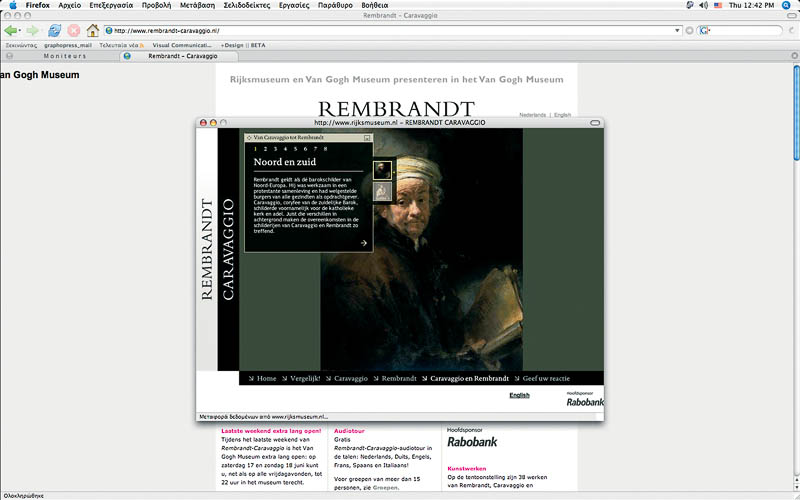Open the graphopress_mail bookmark
The image size is (800, 500).
(68, 45)
